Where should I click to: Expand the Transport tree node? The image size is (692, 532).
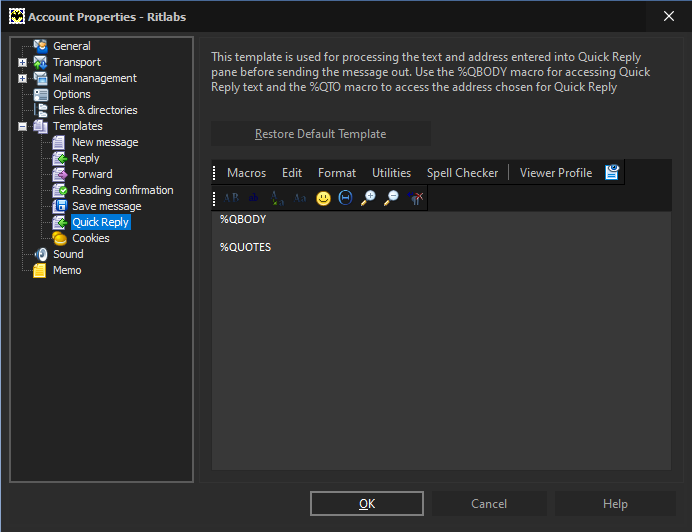click(23, 63)
